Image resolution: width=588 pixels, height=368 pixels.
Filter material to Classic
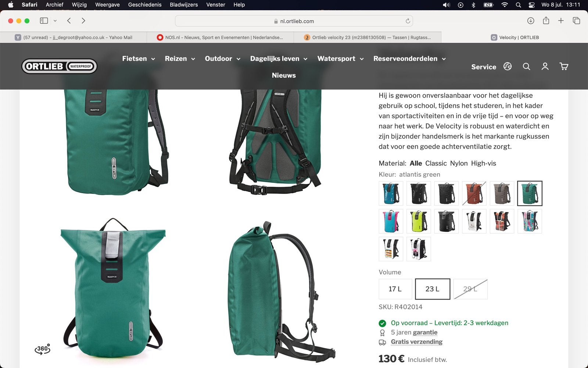point(436,163)
